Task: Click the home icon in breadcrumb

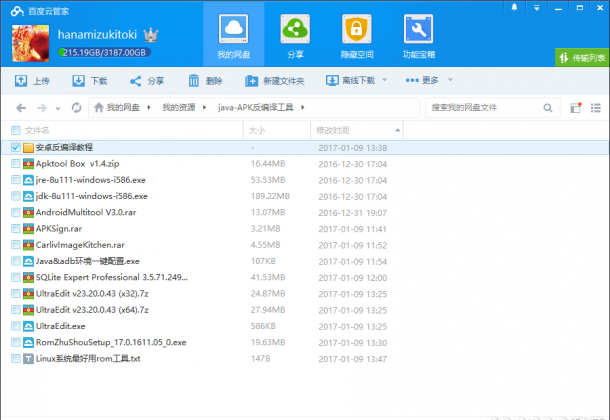Action: (x=99, y=107)
